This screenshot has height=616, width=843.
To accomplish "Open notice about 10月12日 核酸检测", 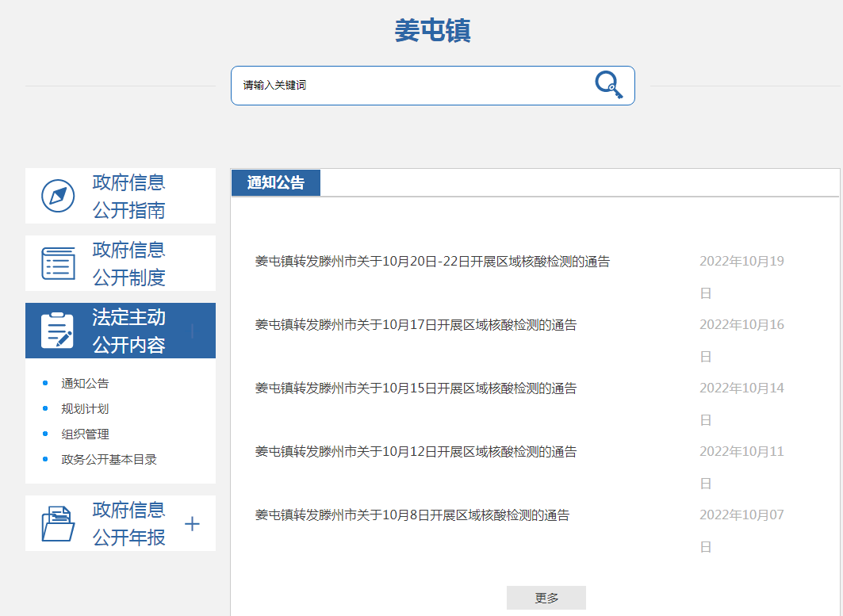I will 416,452.
